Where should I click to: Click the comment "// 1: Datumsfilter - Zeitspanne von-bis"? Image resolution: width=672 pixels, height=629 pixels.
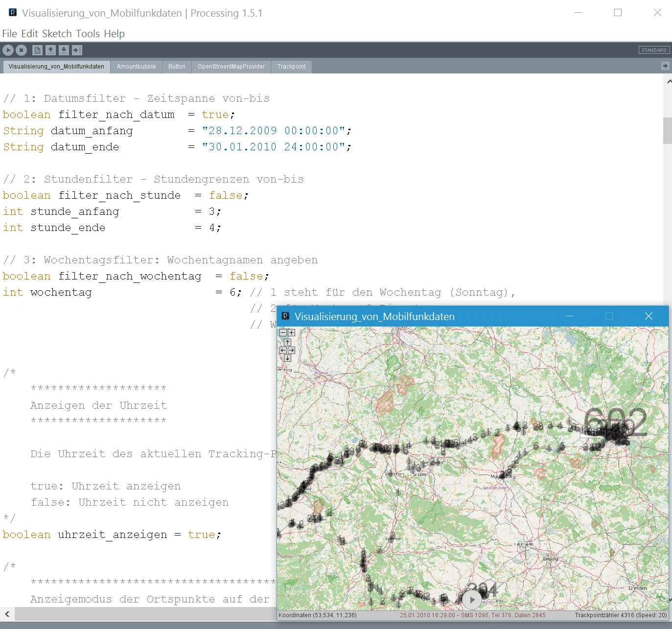137,98
